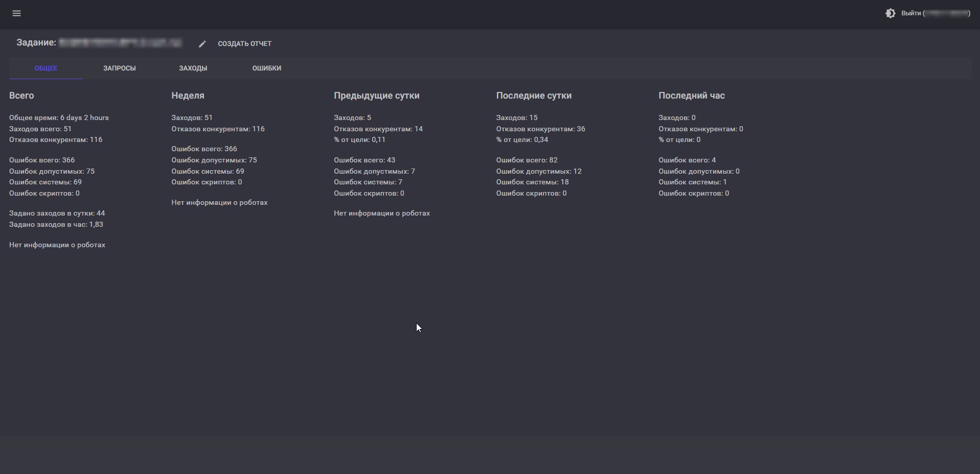Select the Всего heading
Screen dimensions: 980x474
pos(21,96)
